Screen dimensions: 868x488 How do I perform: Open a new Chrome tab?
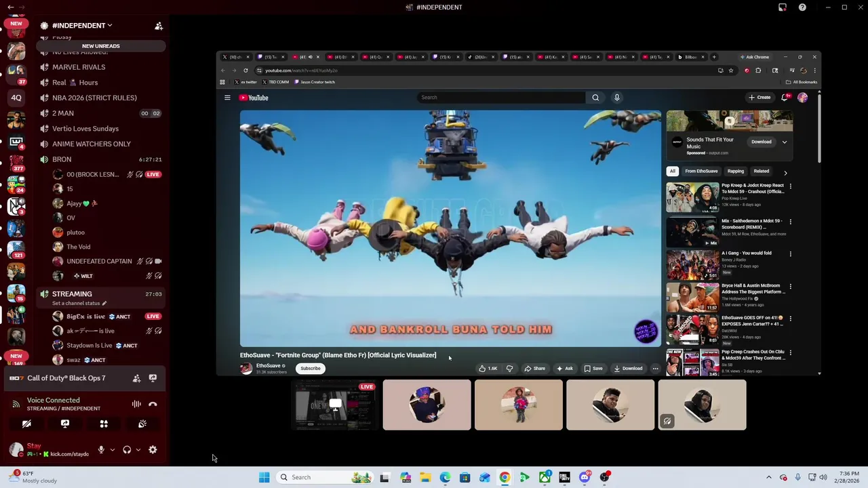point(713,57)
